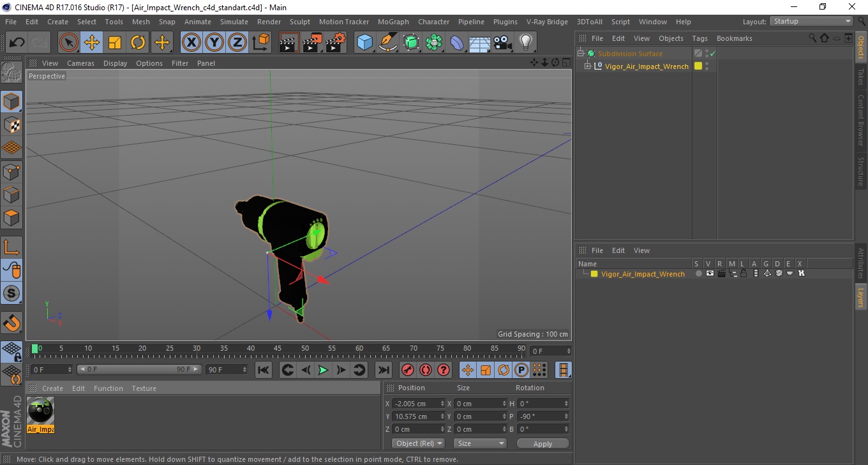Expand Vigor_Air_Impact_Wrench object tree
The height and width of the screenshot is (465, 868).
pos(588,66)
